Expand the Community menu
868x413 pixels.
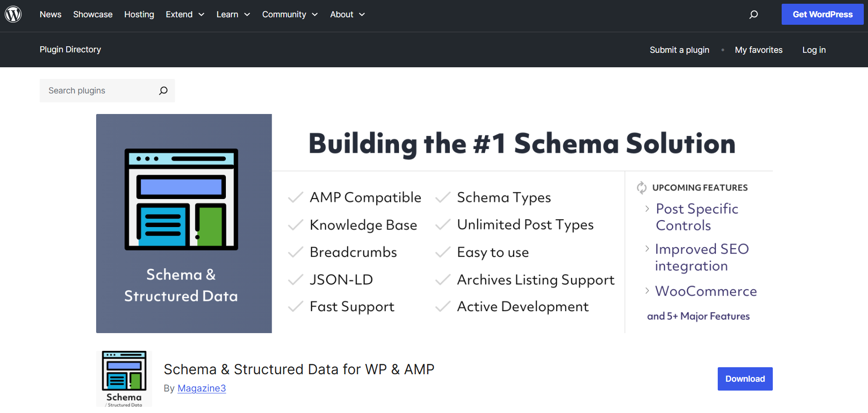(x=290, y=14)
